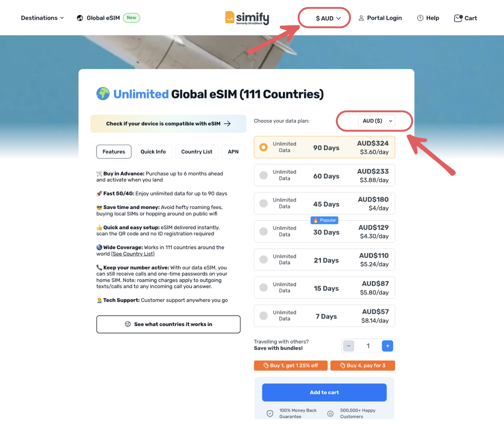Screen dimensions: 504x433
Task: Click the plus quantity button
Action: click(x=387, y=346)
